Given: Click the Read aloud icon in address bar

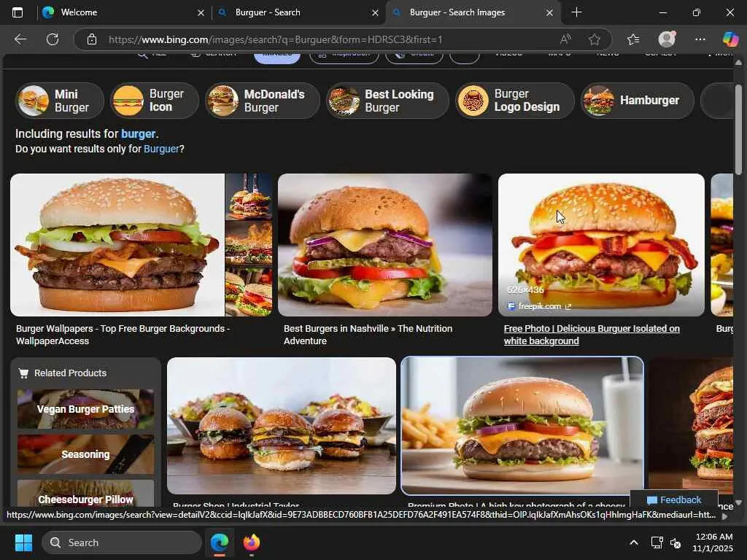Looking at the screenshot, I should [x=565, y=39].
